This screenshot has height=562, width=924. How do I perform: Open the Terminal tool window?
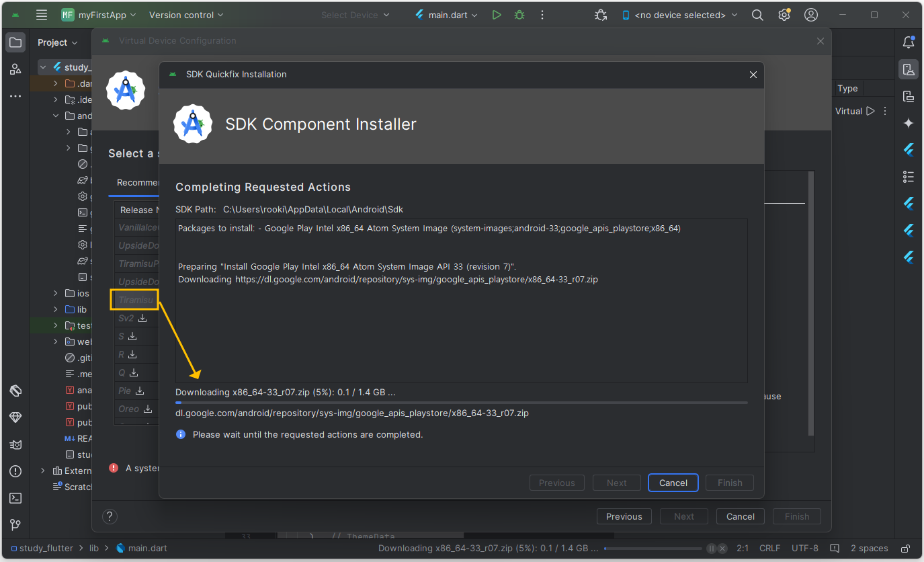15,498
